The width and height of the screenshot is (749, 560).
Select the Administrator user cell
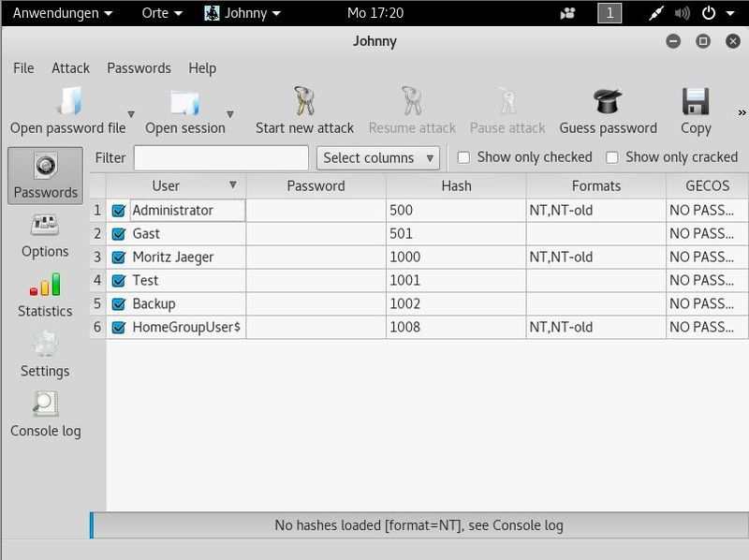[x=176, y=211]
